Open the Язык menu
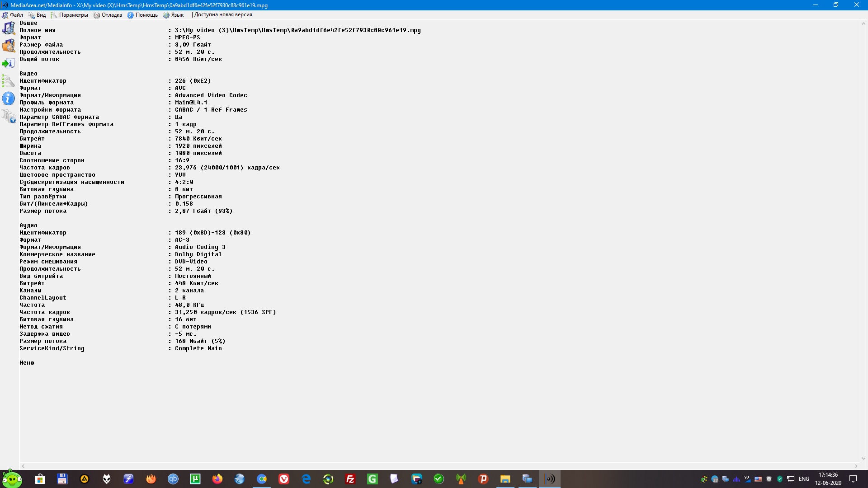The image size is (868, 488). point(174,15)
